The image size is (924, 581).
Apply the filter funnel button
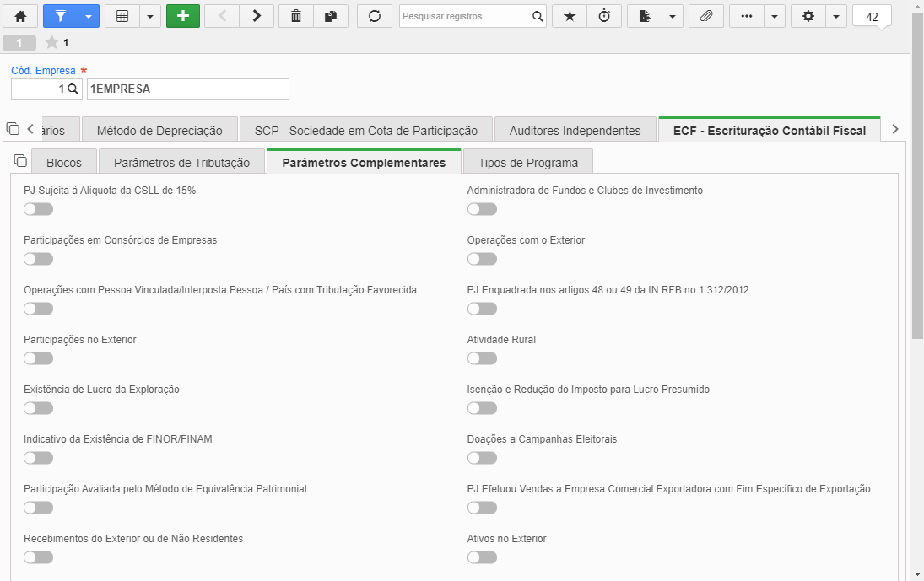click(x=60, y=16)
